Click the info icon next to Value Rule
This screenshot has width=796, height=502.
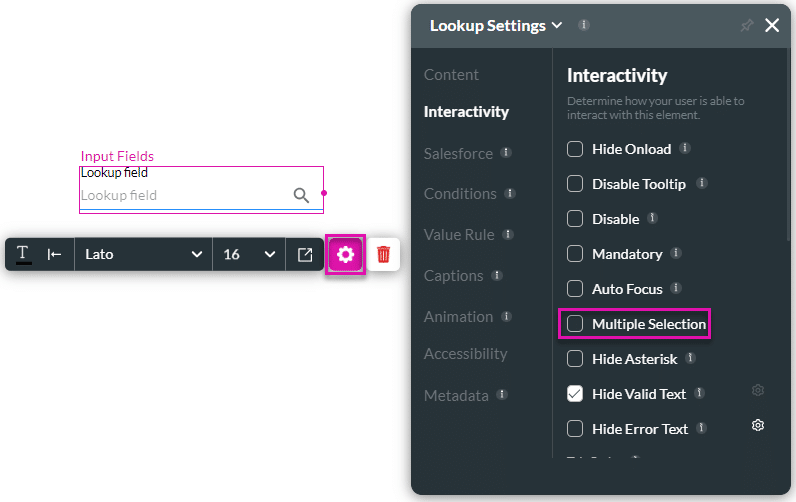pos(508,234)
